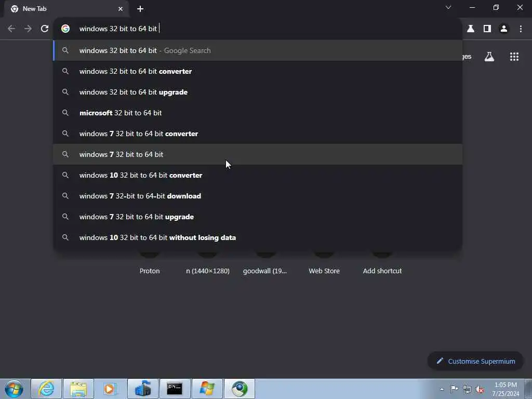Open Action Center flag tray icon

tap(454, 389)
